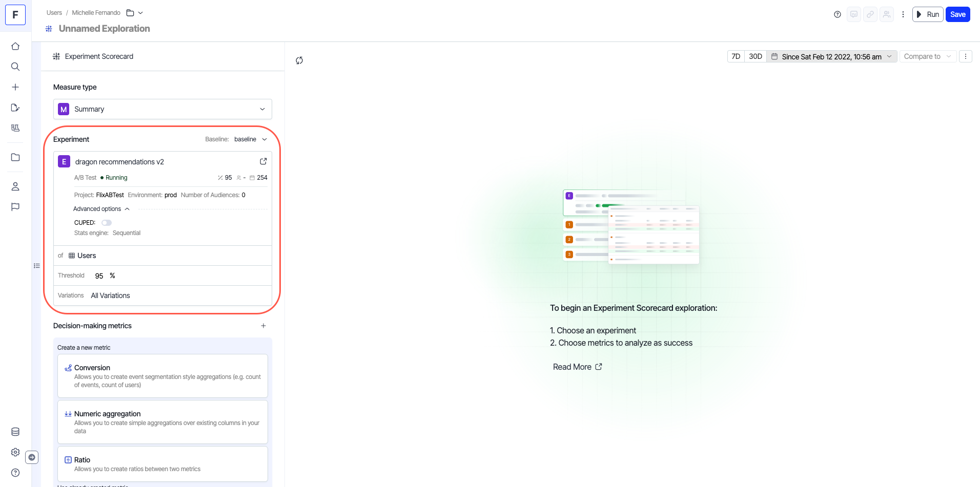Click the Home icon in the sidebar
Screen dimensions: 980x487
click(x=15, y=46)
